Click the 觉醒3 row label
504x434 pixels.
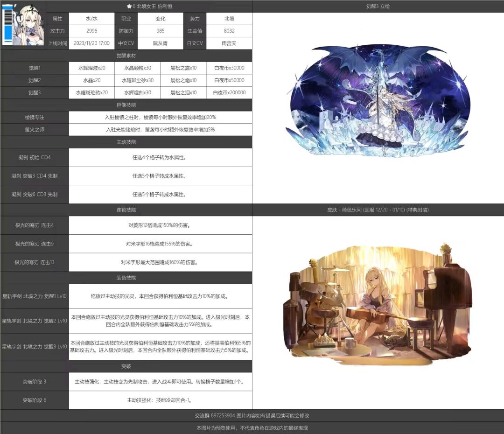click(x=35, y=92)
